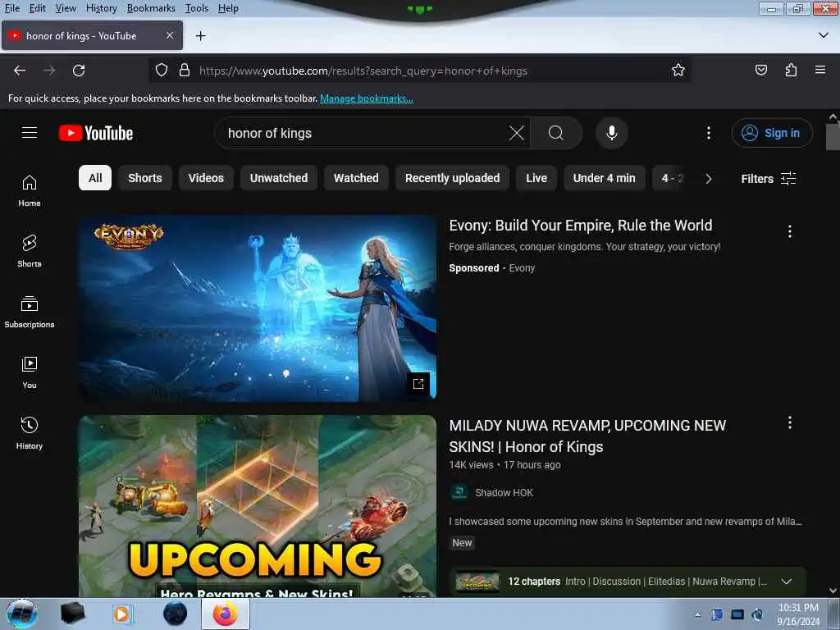List all tabs dropdown arrow

pos(824,35)
